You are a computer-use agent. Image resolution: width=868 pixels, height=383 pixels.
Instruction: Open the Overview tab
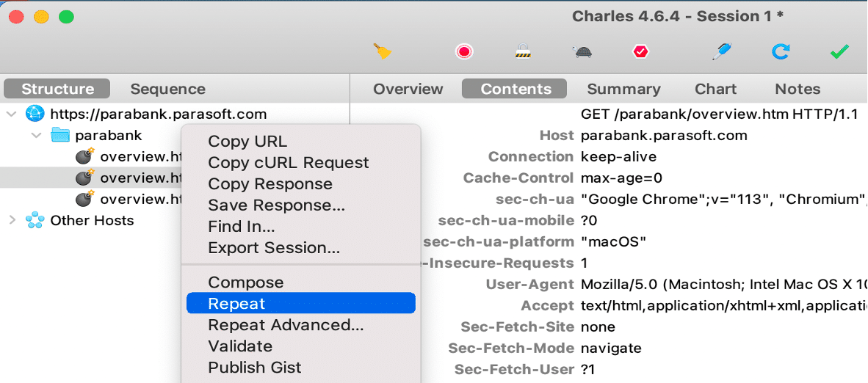coord(408,89)
